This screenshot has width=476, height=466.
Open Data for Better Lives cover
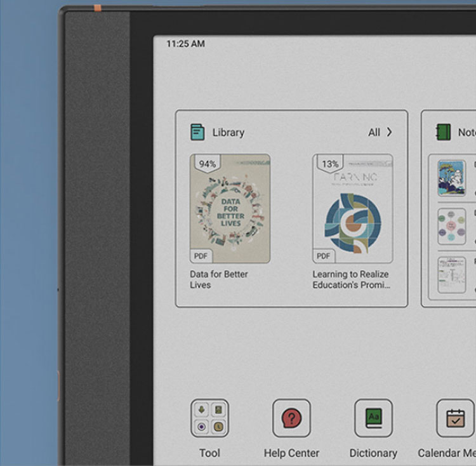[x=230, y=209]
